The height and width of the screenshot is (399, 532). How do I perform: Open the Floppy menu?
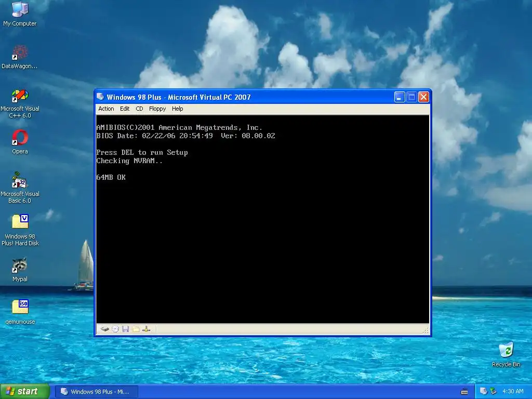tap(157, 109)
